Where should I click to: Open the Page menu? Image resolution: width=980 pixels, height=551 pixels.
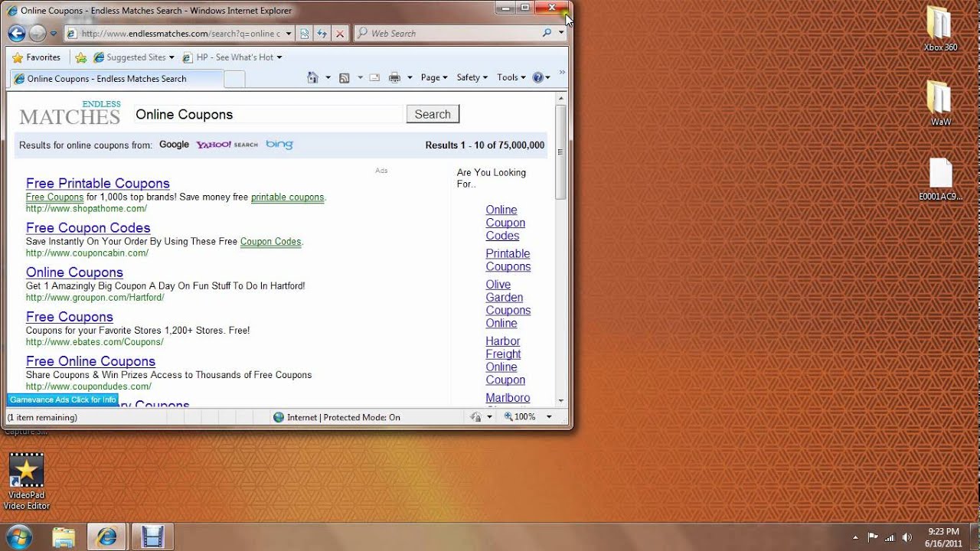[x=434, y=77]
